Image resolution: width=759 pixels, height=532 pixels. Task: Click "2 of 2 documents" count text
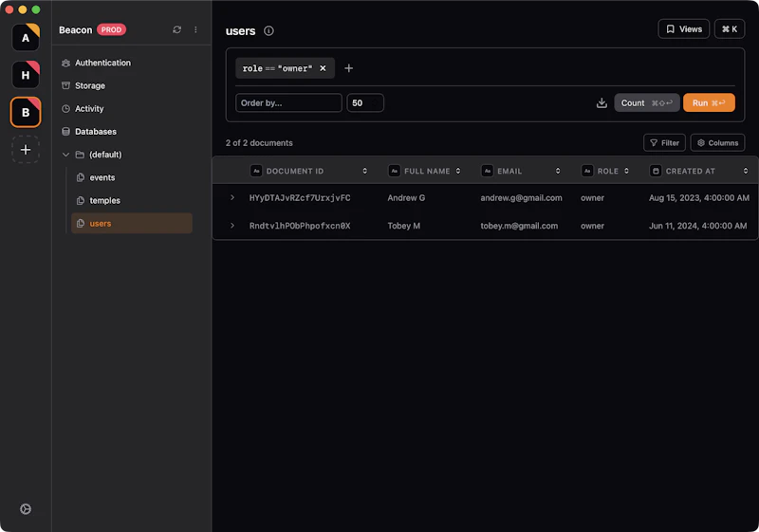point(259,142)
